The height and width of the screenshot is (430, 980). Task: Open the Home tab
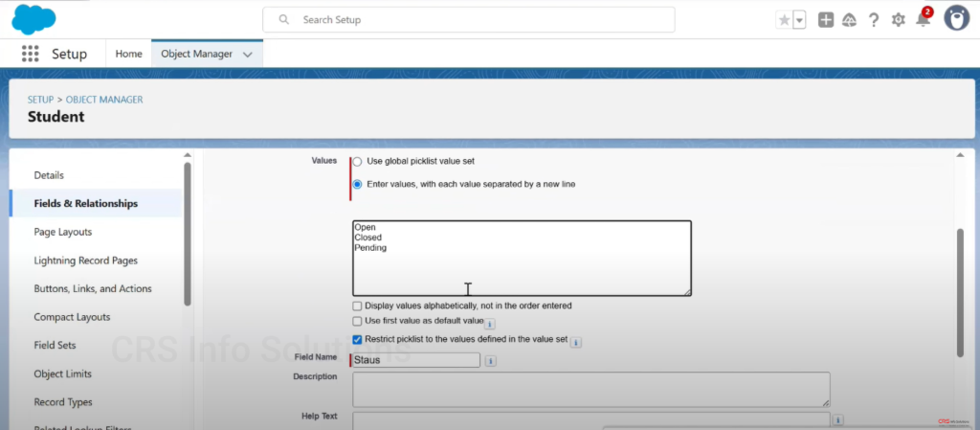129,54
